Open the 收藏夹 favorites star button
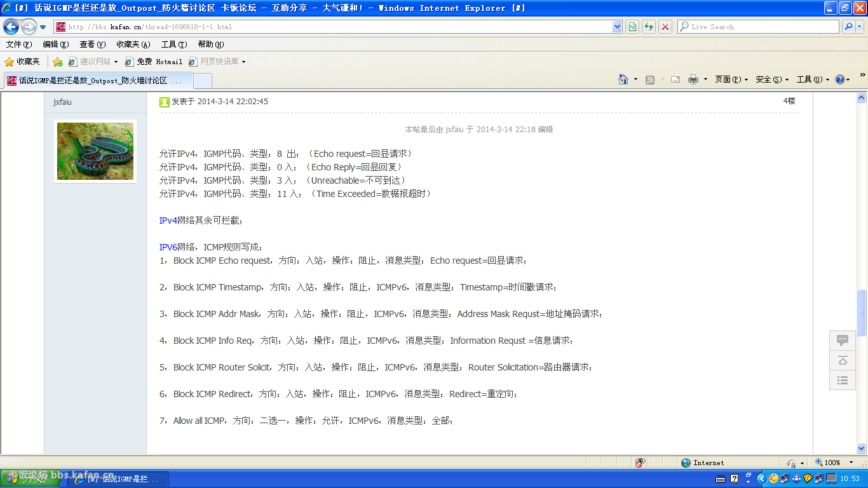 pos(22,62)
